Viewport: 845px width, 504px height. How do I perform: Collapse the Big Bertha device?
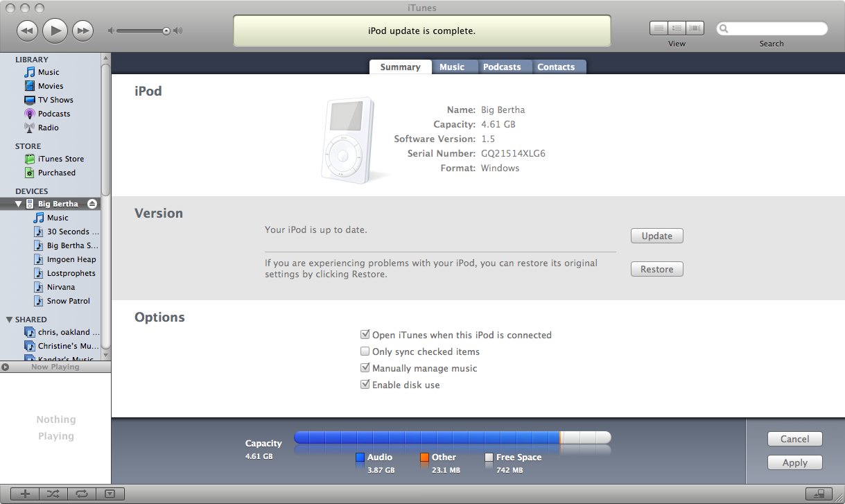pos(19,204)
